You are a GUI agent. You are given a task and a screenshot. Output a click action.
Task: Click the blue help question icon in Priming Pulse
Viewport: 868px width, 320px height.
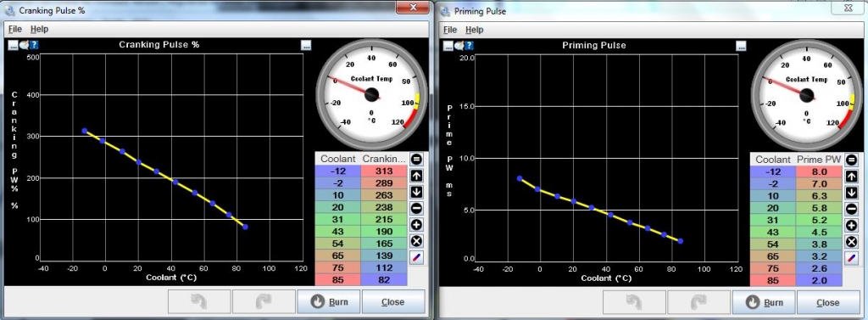[469, 46]
